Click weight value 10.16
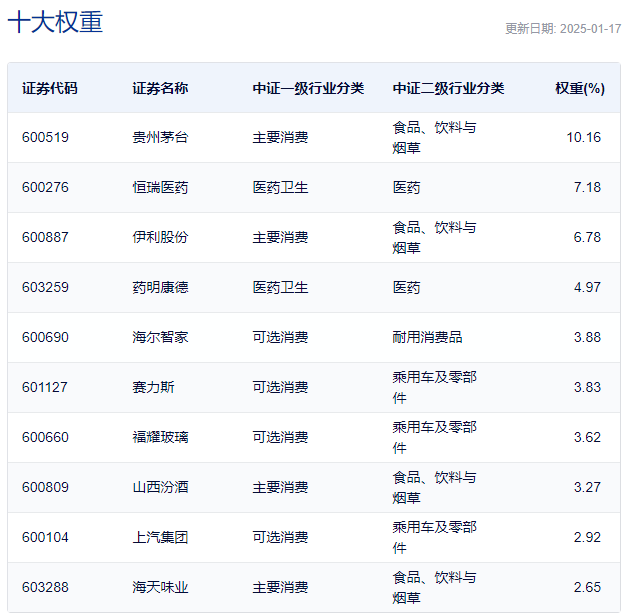Image resolution: width=626 pixels, height=616 pixels. point(584,137)
